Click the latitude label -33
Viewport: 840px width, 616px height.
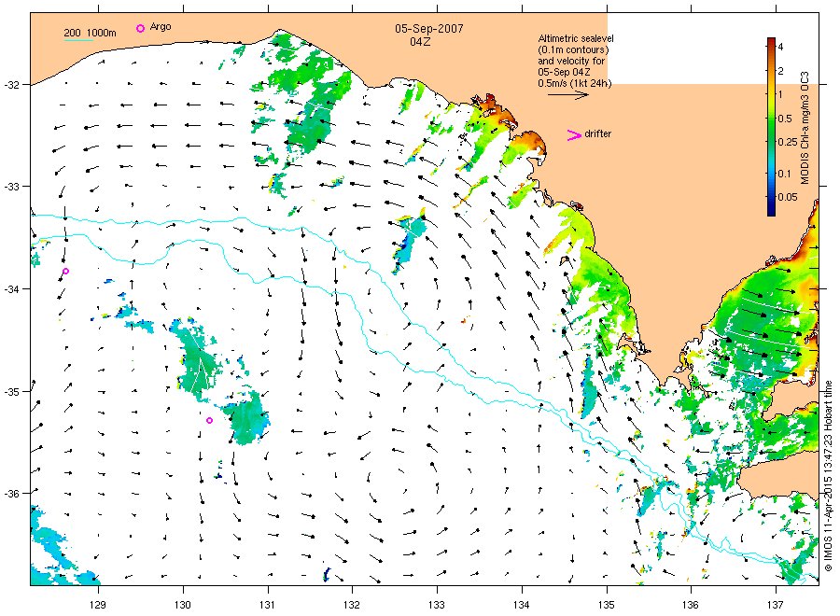click(12, 187)
